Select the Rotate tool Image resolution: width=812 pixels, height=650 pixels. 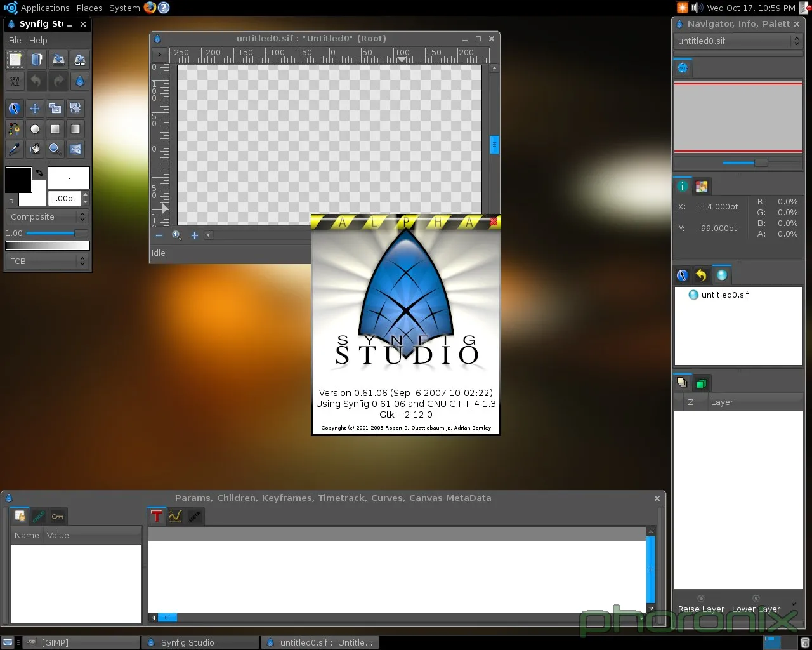[x=75, y=109]
